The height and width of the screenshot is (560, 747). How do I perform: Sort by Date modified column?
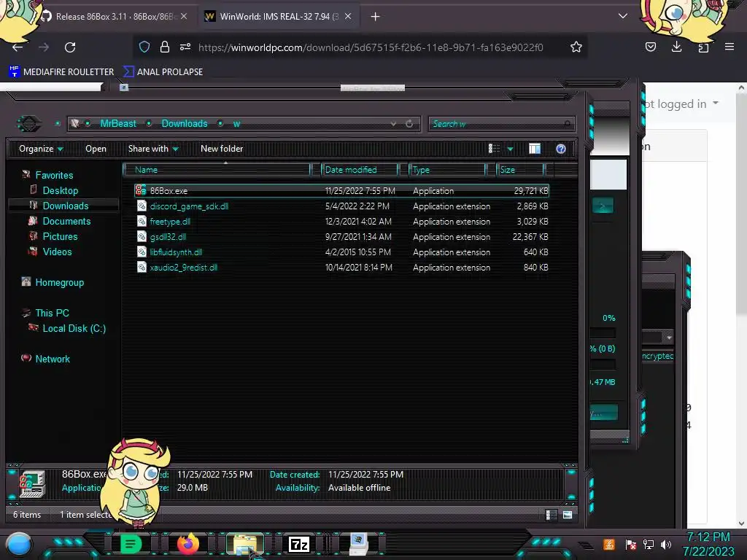pos(359,169)
